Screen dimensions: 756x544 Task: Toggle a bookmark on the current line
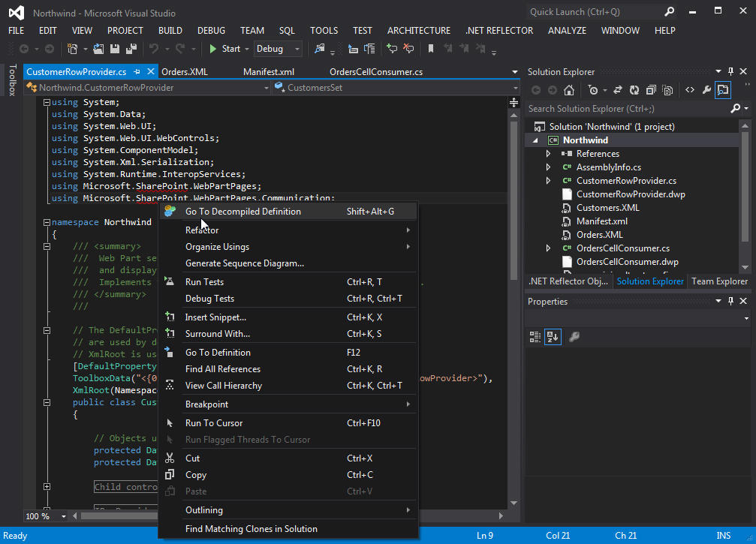tap(430, 47)
